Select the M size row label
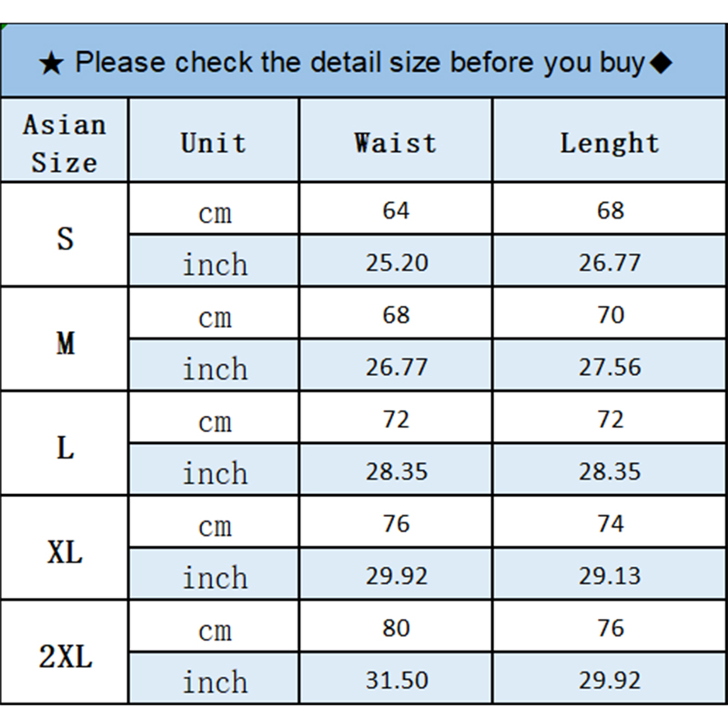The image size is (728, 728). pos(65,343)
